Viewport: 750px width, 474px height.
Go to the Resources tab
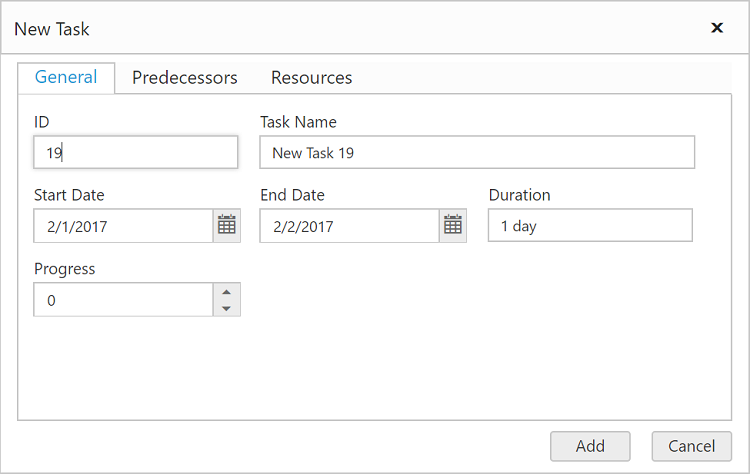[311, 78]
